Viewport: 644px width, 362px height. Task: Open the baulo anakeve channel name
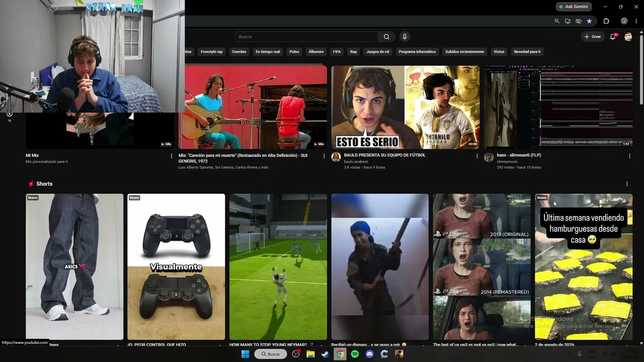click(x=356, y=161)
